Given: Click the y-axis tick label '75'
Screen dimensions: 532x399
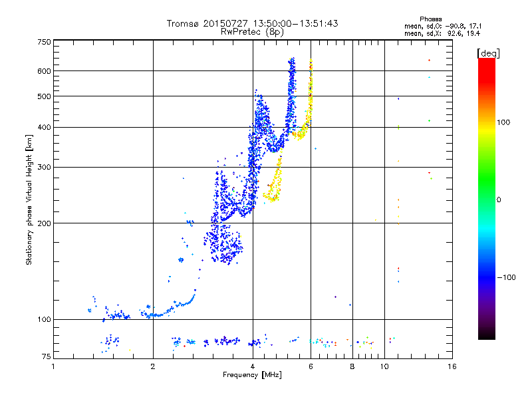Looking at the screenshot, I should click(x=47, y=356).
